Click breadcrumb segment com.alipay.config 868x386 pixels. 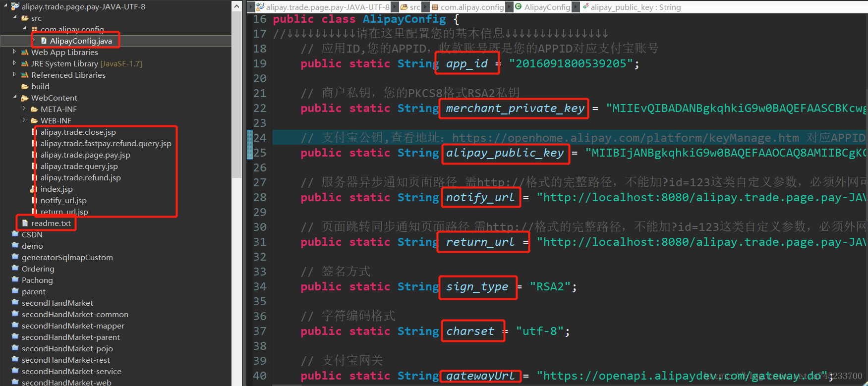pyautogui.click(x=472, y=7)
